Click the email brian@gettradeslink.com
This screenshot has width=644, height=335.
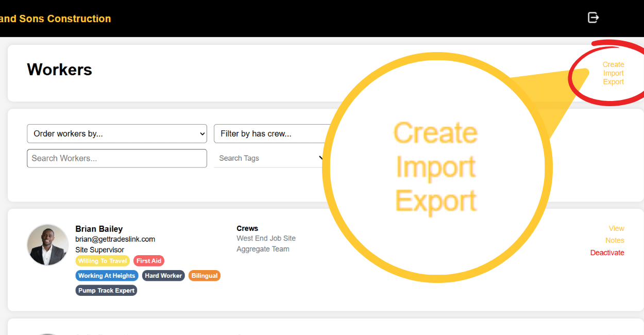point(115,239)
